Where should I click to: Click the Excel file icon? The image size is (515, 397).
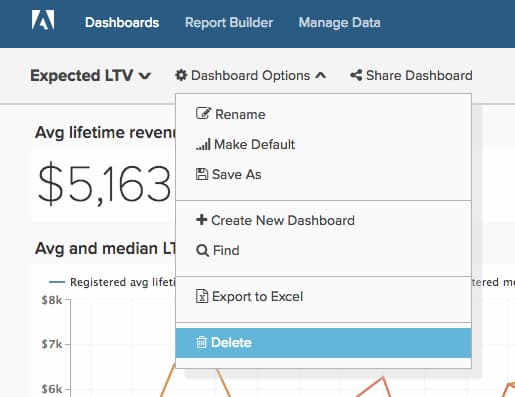point(202,296)
